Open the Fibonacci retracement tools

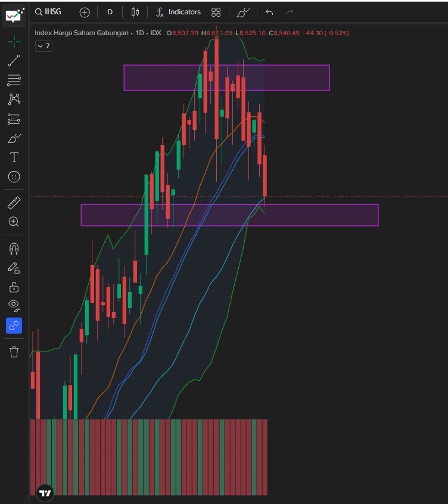[14, 80]
